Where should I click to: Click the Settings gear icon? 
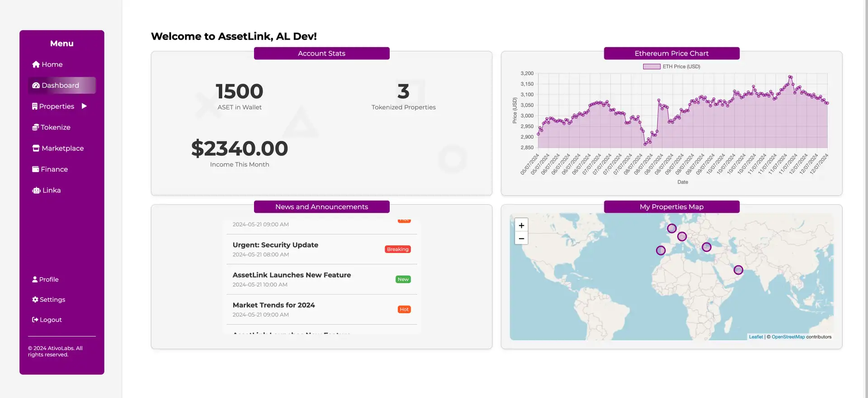coord(35,300)
